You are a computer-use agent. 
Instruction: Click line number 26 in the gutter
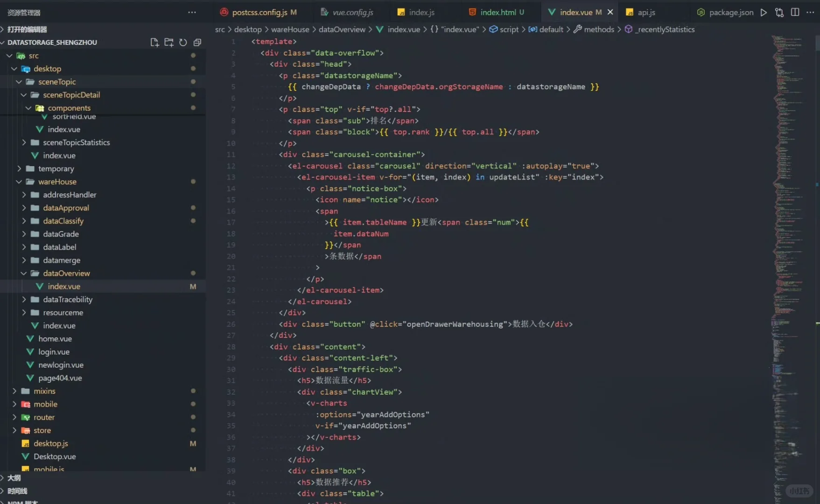[231, 324]
